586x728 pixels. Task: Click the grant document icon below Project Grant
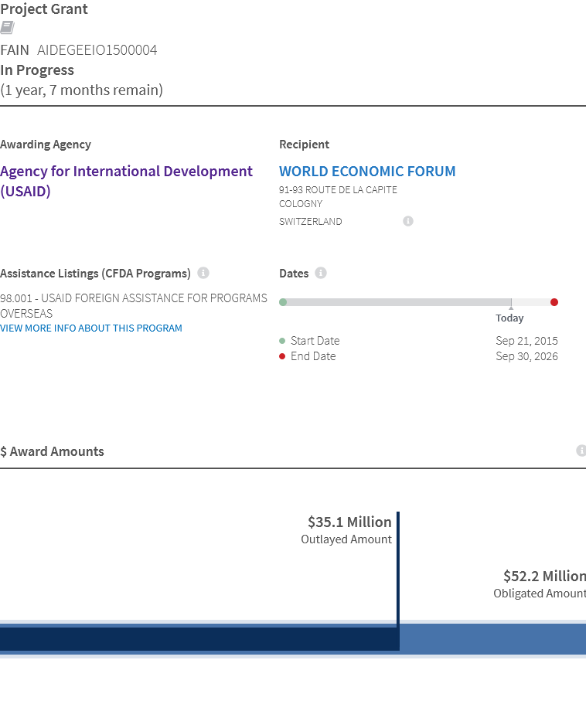tap(7, 27)
